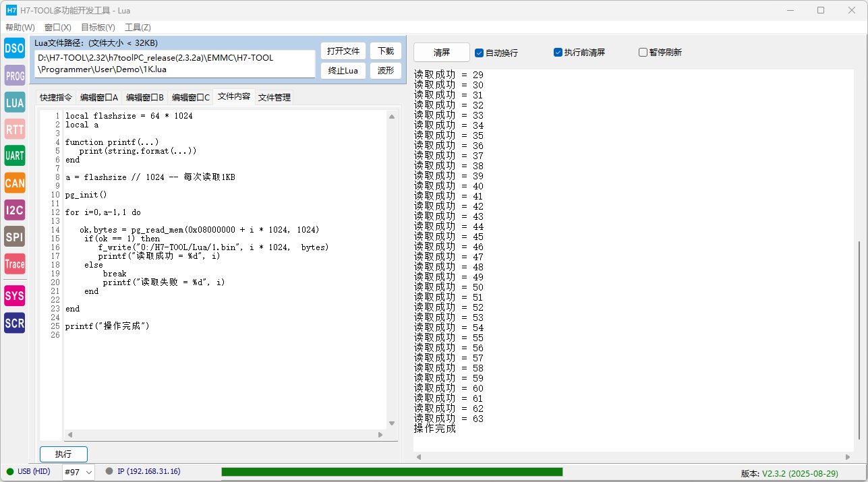
Task: Click the output line '操作完成'
Action: tap(435, 429)
